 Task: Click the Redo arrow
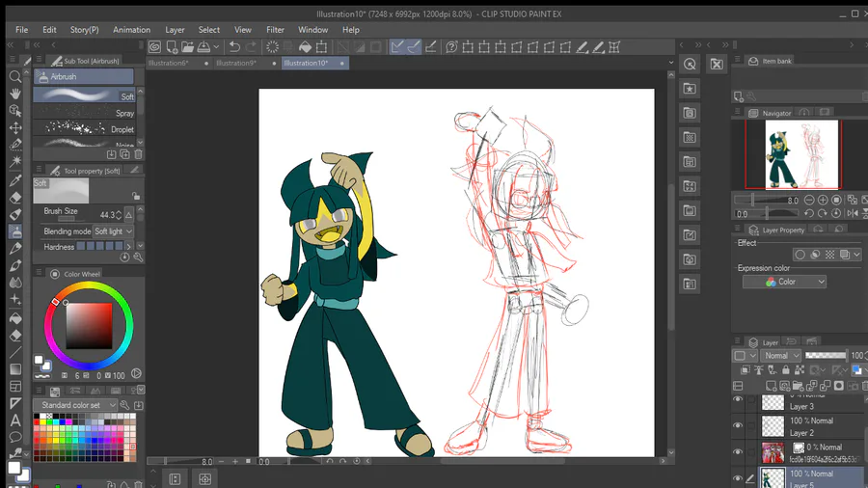click(251, 47)
